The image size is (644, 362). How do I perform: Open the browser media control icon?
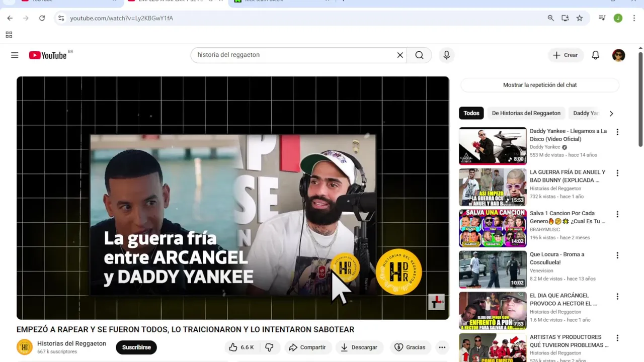(x=602, y=18)
